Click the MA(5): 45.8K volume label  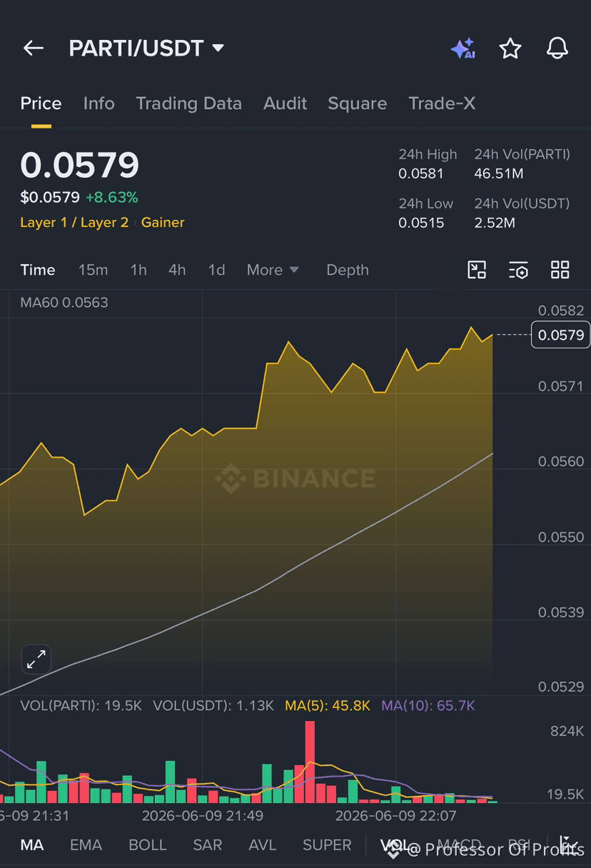tap(328, 706)
